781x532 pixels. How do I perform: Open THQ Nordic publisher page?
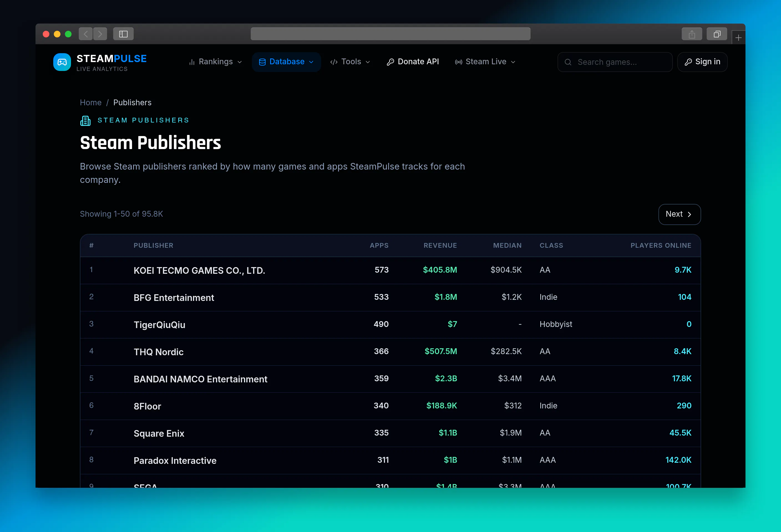pyautogui.click(x=159, y=352)
